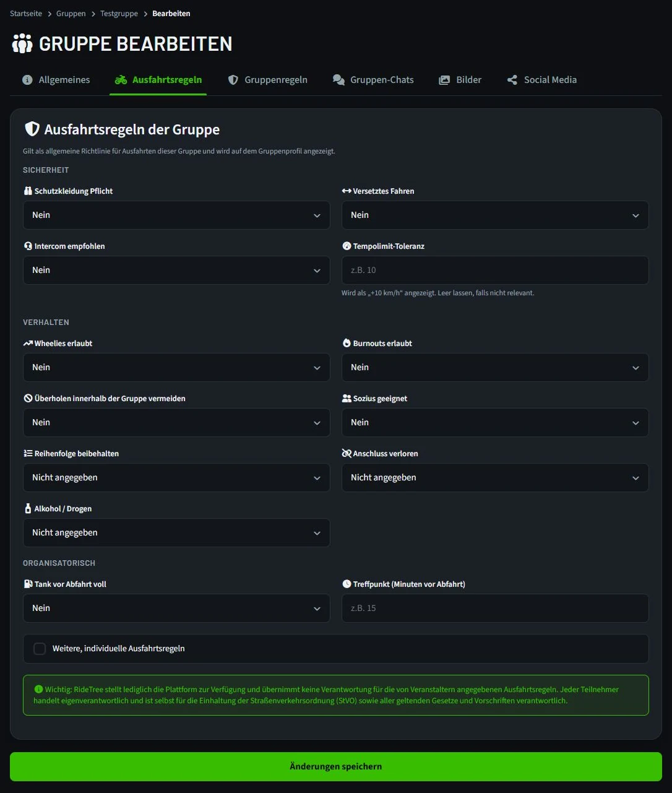Image resolution: width=672 pixels, height=793 pixels.
Task: Open the Versetztes Fahren dropdown
Action: click(x=495, y=215)
